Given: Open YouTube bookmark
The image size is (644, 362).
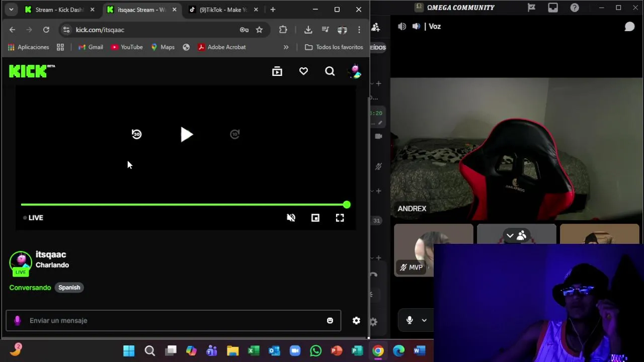Looking at the screenshot, I should point(127,47).
